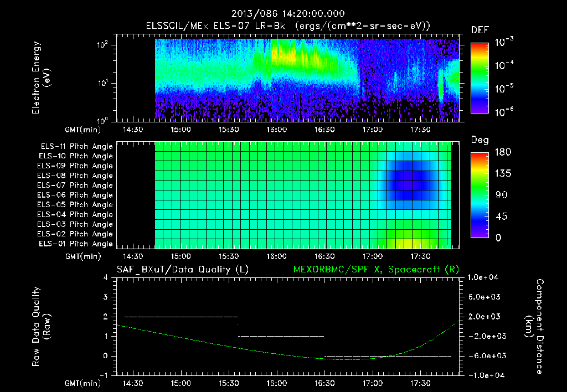
Task: Select the ELS-10 Pitch Angle row label
Action: pyautogui.click(x=76, y=156)
